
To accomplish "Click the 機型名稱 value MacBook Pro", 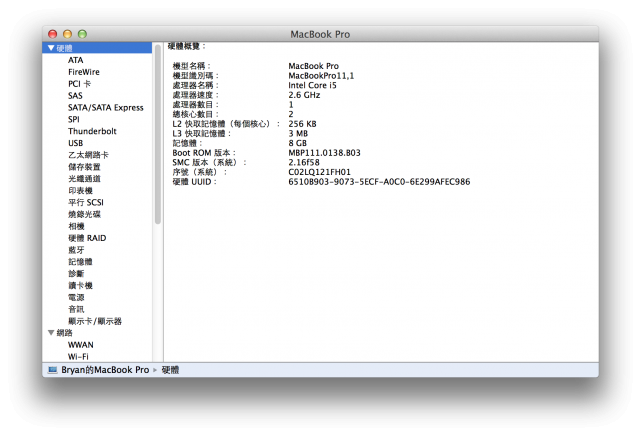I will click(313, 66).
